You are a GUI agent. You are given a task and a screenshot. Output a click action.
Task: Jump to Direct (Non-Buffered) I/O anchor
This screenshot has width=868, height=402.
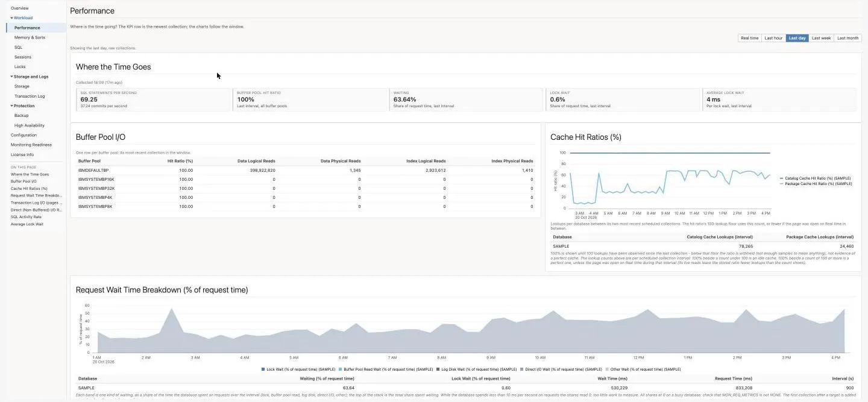(36, 210)
